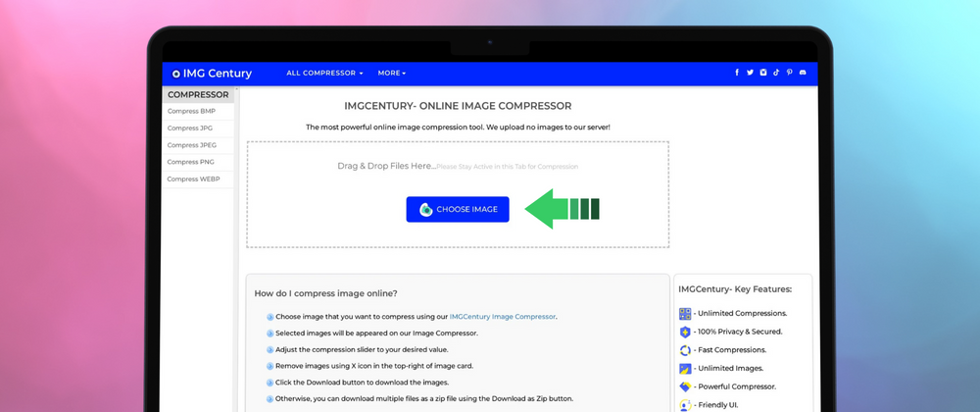Click the 'Click the Download button' instruction text
This screenshot has width=980, height=412.
(x=363, y=382)
